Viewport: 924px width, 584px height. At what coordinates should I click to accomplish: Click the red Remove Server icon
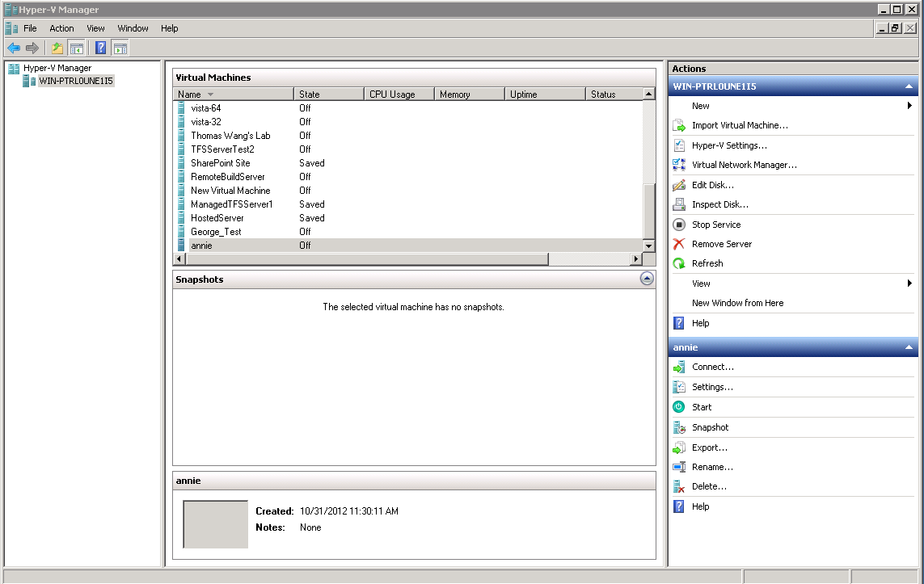click(679, 244)
